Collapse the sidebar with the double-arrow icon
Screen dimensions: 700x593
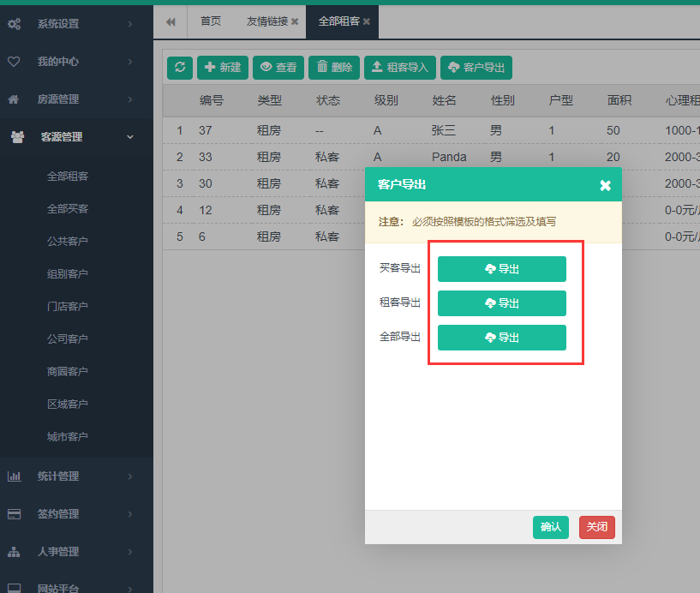pos(171,21)
